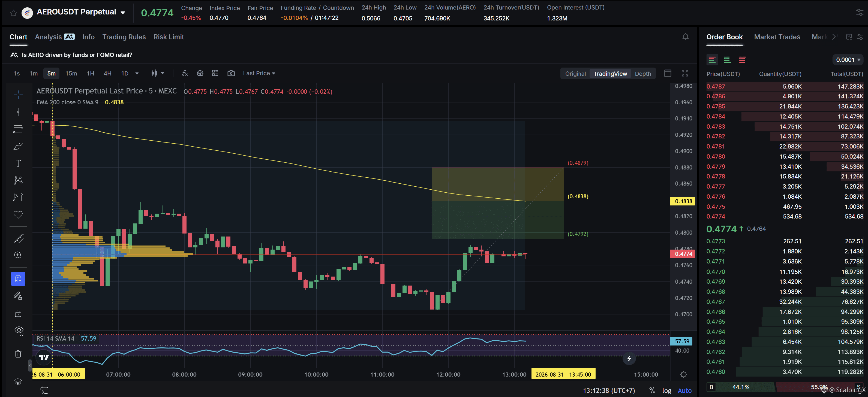The image size is (868, 397).
Task: Open the Info tab
Action: pyautogui.click(x=88, y=37)
